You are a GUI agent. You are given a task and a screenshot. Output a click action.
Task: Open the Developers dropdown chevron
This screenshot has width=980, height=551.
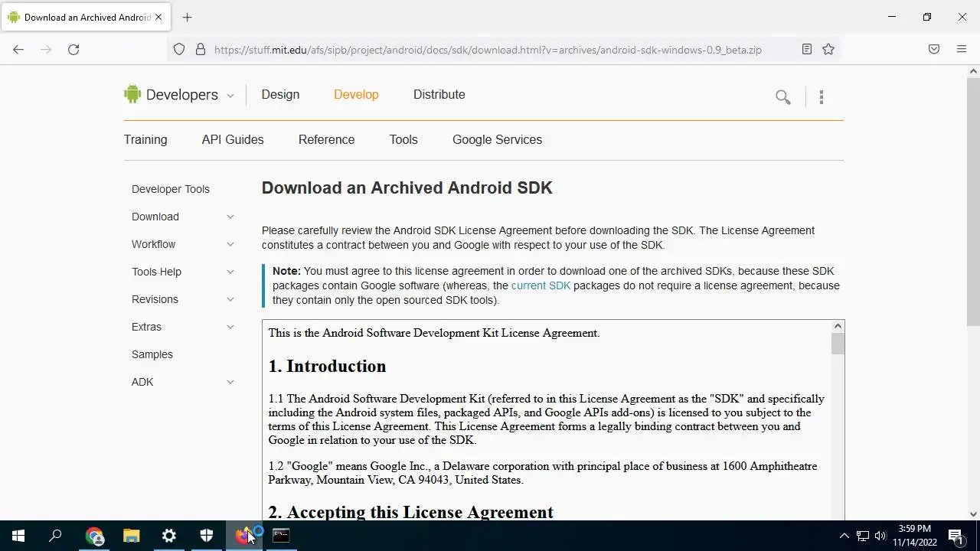(x=230, y=96)
